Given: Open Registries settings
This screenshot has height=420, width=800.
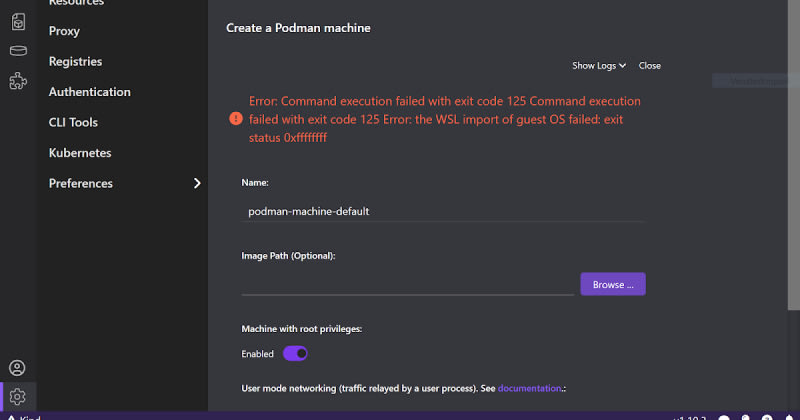Looking at the screenshot, I should coord(75,61).
